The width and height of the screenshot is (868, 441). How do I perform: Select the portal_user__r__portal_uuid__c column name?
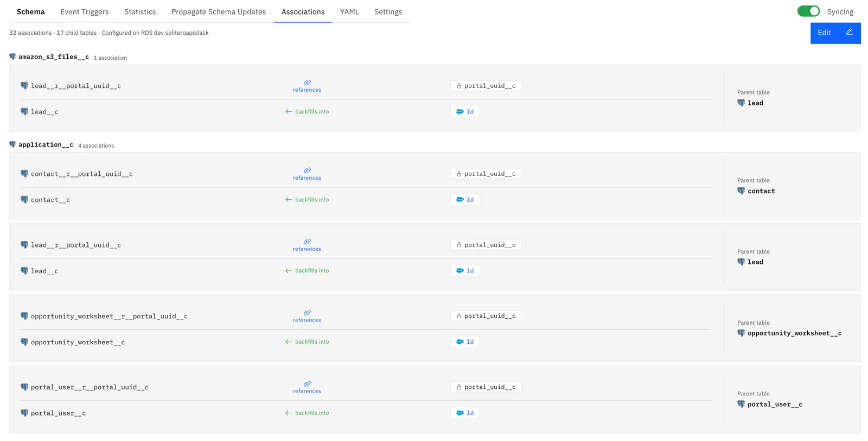(x=90, y=388)
